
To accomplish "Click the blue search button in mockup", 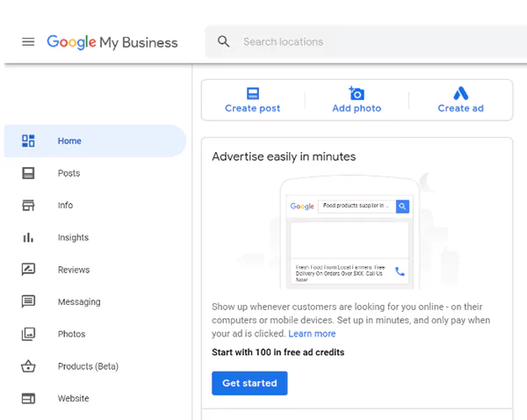I will pyautogui.click(x=402, y=206).
